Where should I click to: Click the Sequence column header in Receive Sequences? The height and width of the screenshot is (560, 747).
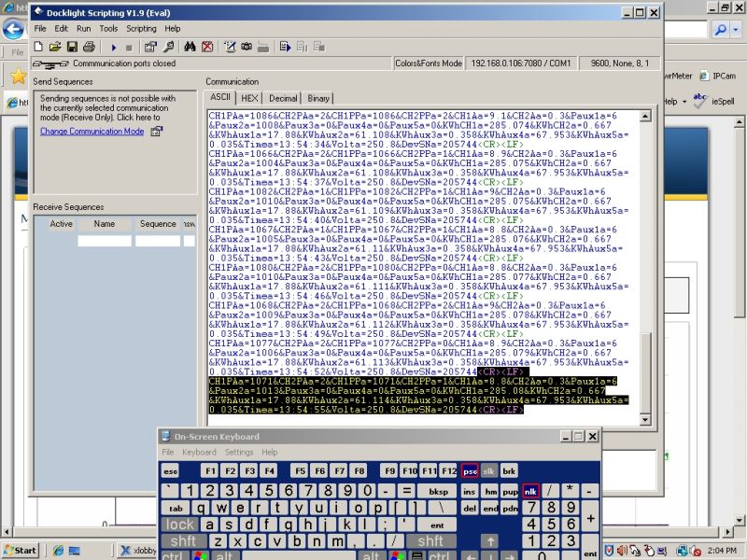(x=158, y=224)
